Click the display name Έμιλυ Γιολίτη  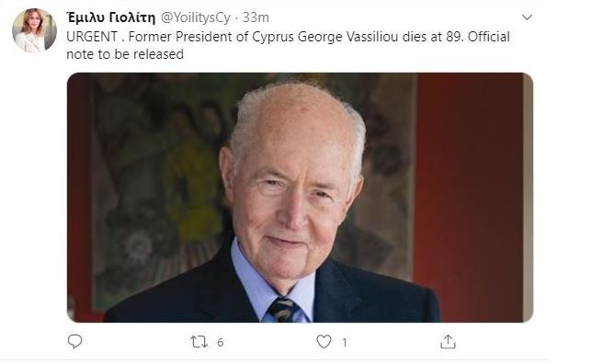(x=111, y=17)
